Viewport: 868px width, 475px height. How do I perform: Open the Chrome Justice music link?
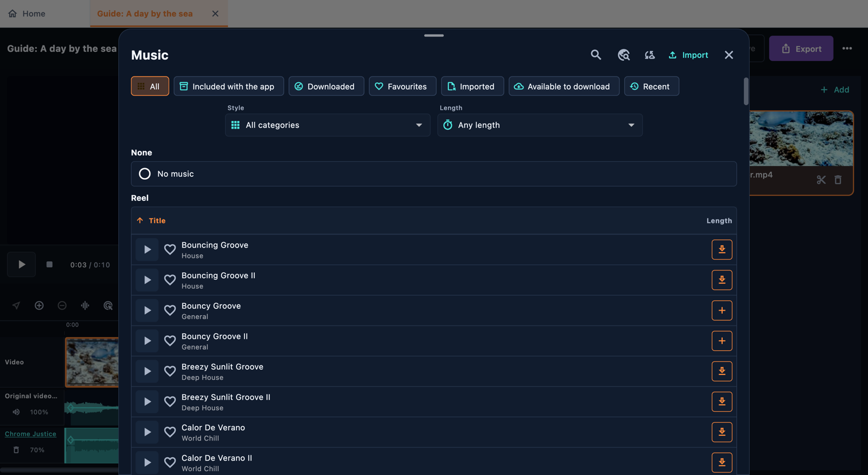pyautogui.click(x=30, y=434)
